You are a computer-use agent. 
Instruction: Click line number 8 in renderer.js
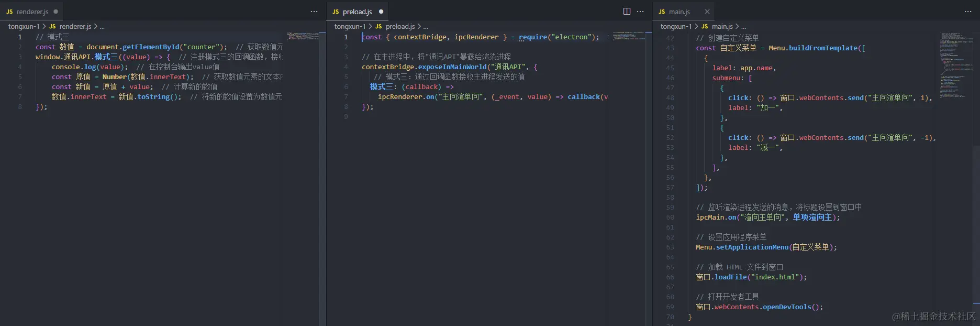pyautogui.click(x=20, y=106)
